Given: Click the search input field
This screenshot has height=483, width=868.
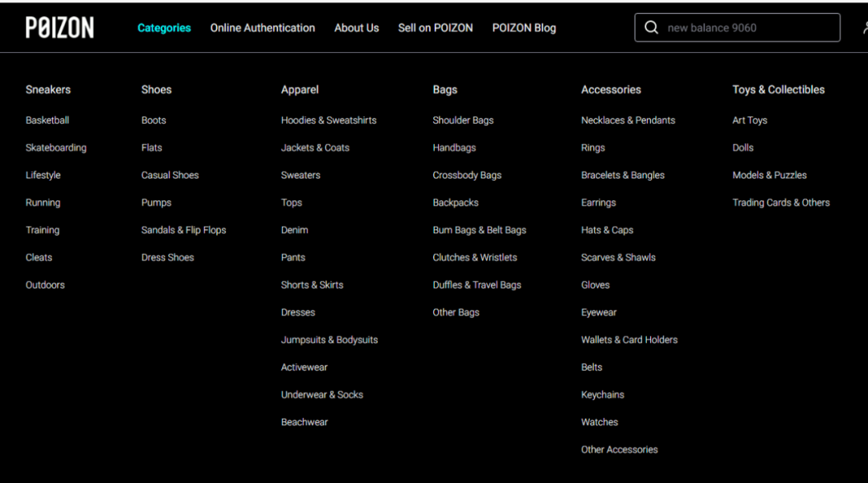Looking at the screenshot, I should pyautogui.click(x=747, y=28).
